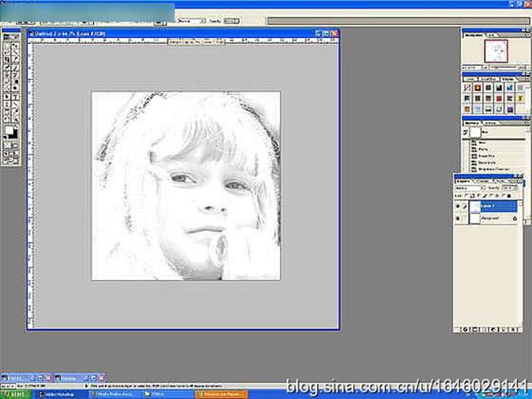Click the foreground color swatch in toolbox
This screenshot has height=399, width=532.
(8, 131)
